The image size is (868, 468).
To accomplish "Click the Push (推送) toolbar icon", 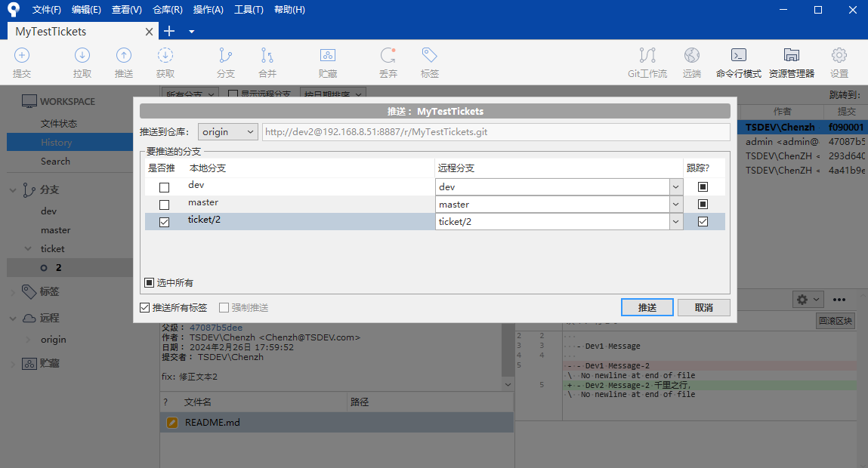I will coord(123,55).
